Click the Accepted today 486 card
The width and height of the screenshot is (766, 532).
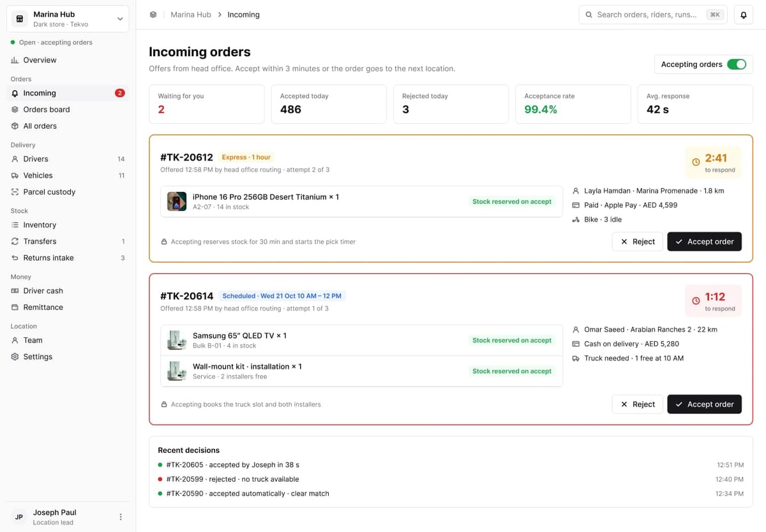point(329,104)
